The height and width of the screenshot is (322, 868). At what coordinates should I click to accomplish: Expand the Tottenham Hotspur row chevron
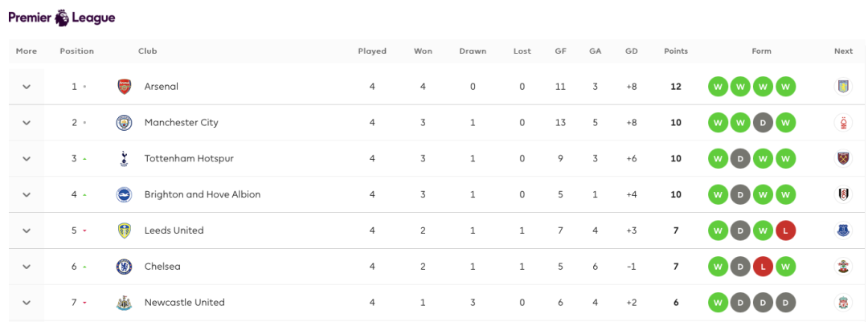click(x=27, y=159)
